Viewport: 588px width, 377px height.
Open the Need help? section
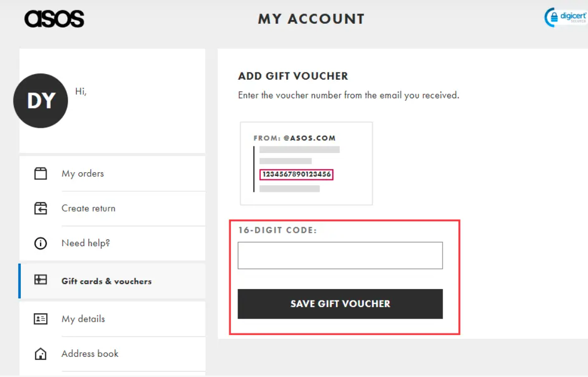(x=86, y=243)
